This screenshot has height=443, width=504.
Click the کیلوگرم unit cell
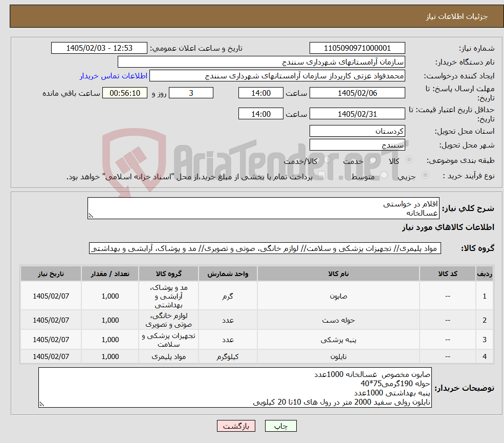[x=228, y=356]
